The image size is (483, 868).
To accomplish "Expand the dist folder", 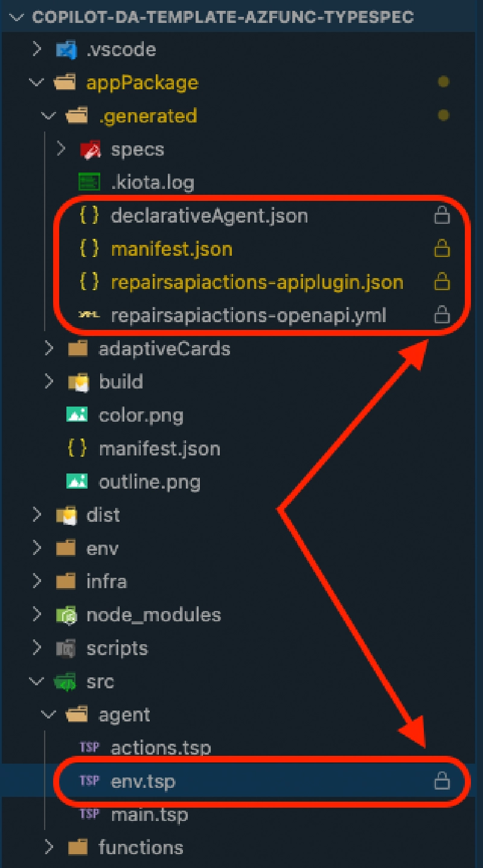I will 36,515.
